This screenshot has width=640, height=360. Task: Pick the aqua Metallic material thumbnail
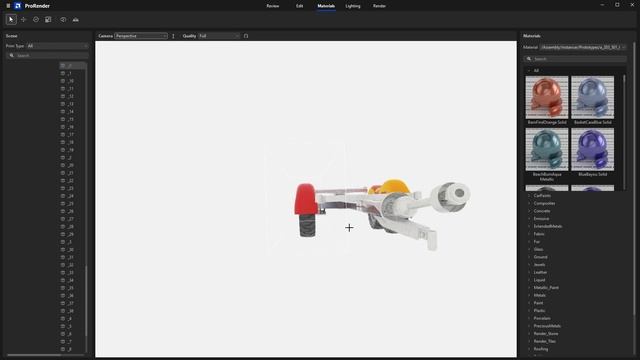coord(547,149)
